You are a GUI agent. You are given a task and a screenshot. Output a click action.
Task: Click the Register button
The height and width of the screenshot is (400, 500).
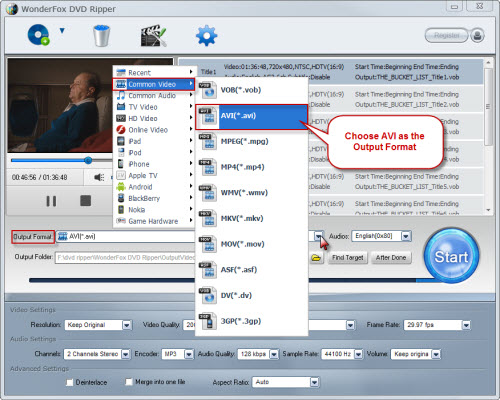click(446, 35)
